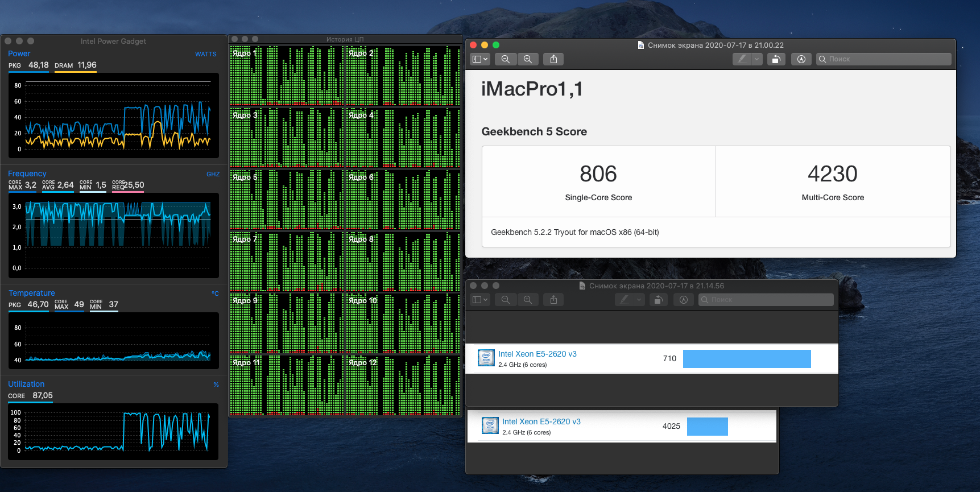
Task: Click Ядро 1 graph in CPU history
Action: [x=287, y=75]
